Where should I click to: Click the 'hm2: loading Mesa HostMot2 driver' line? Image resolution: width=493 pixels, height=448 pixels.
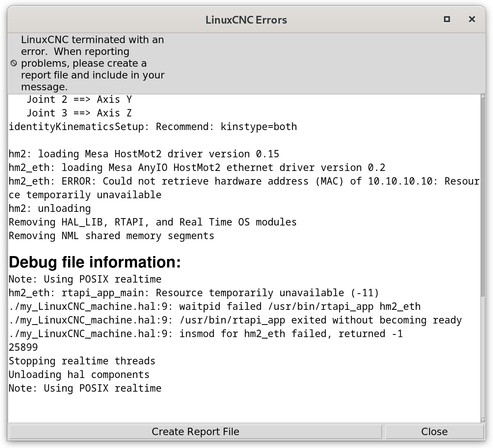144,154
